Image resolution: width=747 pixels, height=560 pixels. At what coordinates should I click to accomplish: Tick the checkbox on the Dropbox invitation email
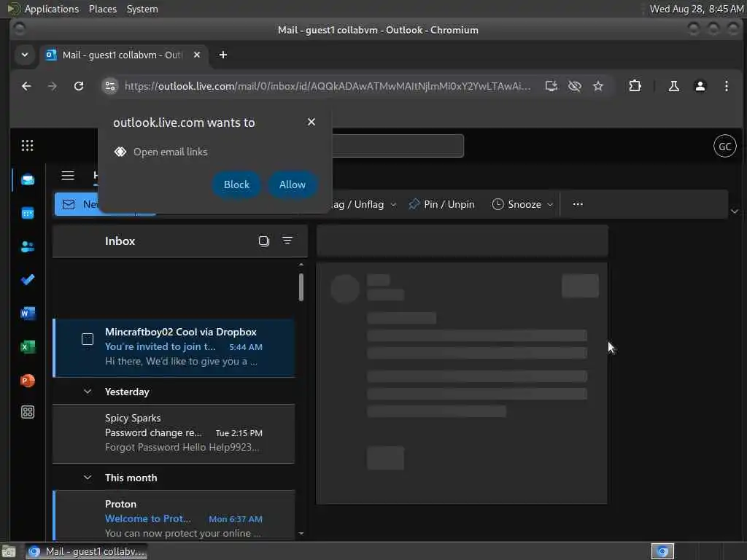tap(88, 339)
